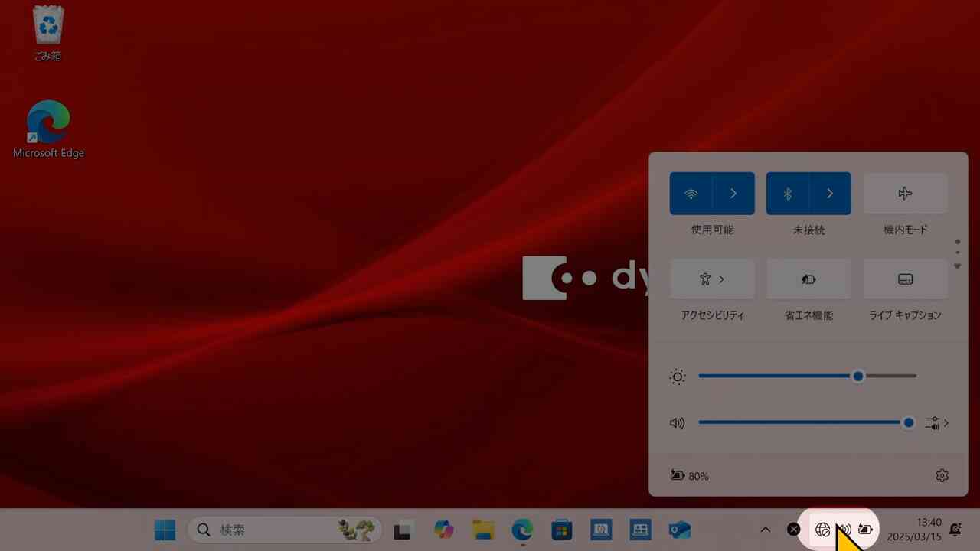The image size is (980, 551).
Task: Expand the Wi-Fi networks list chevron
Action: point(733,194)
